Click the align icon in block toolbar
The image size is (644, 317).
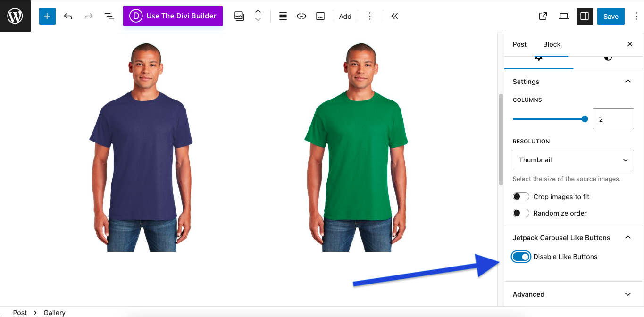coord(283,16)
